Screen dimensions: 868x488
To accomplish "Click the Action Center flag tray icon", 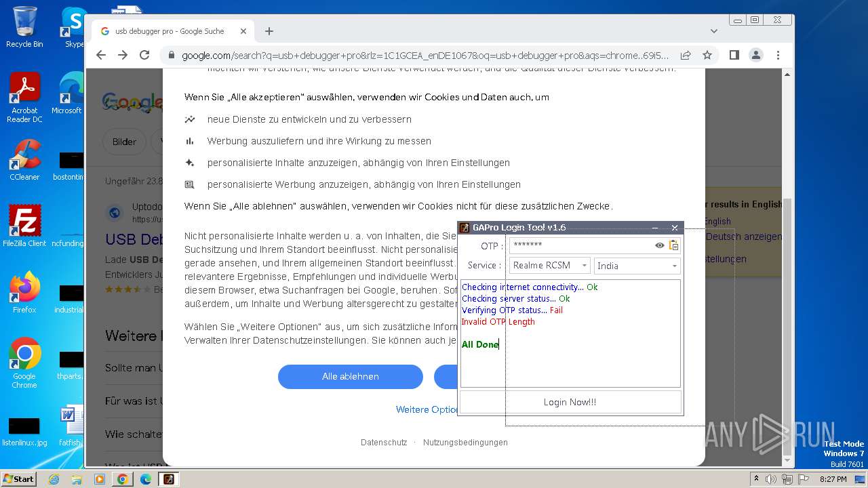I will pyautogui.click(x=803, y=479).
